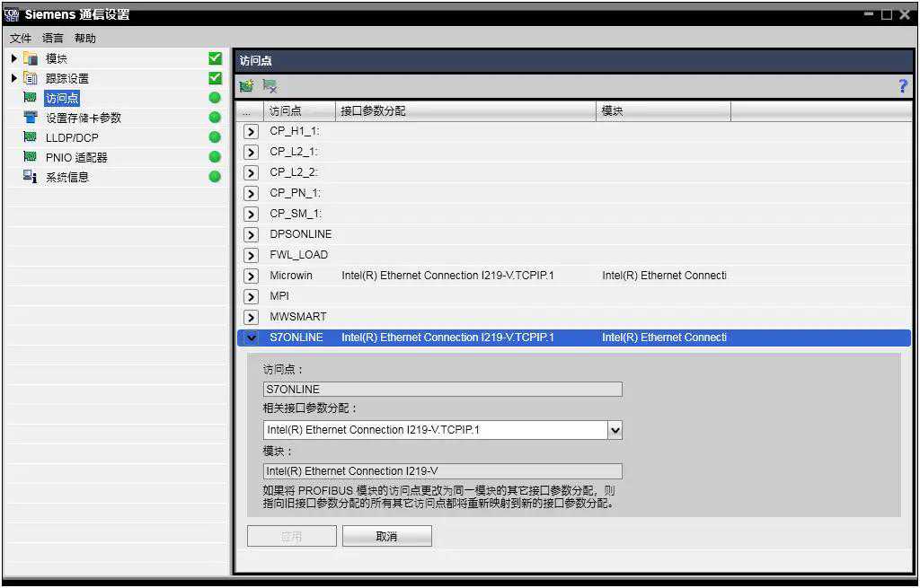Click the green status dot beside 访问点
920x588 pixels.
pos(215,98)
